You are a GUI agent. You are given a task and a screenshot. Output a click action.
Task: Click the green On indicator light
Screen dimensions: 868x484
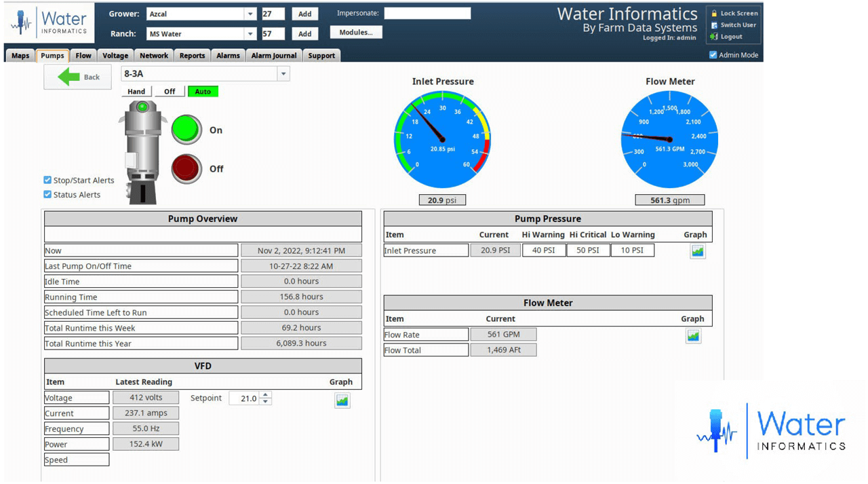coord(186,129)
